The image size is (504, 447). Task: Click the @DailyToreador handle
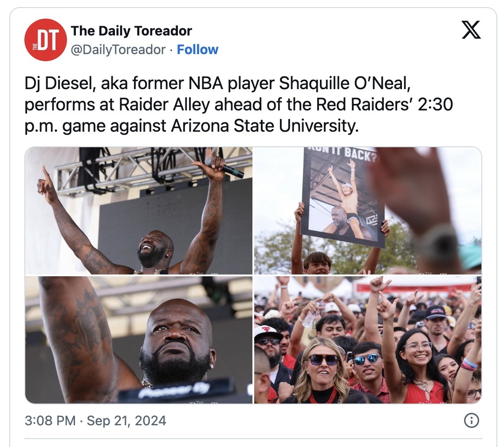point(118,50)
